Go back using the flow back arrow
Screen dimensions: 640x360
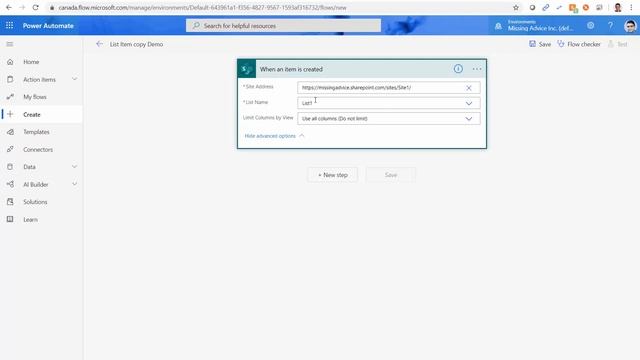(x=99, y=44)
